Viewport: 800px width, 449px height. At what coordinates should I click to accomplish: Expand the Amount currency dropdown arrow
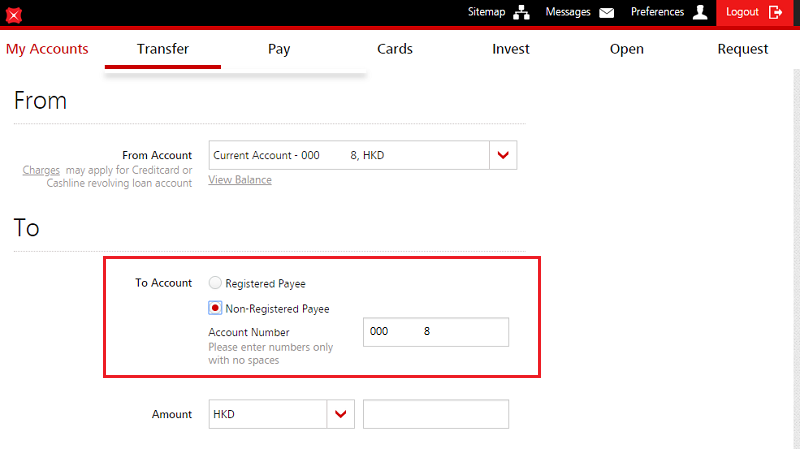click(341, 414)
